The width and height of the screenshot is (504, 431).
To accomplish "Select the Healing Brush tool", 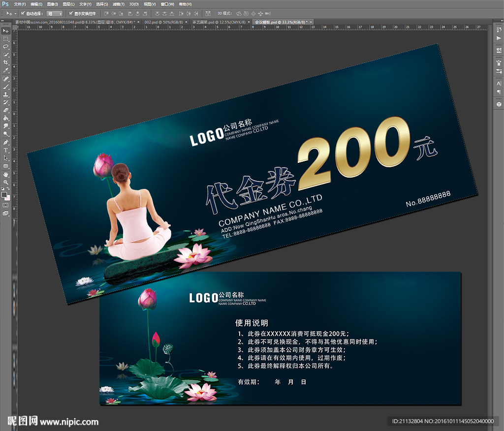I will (6, 79).
